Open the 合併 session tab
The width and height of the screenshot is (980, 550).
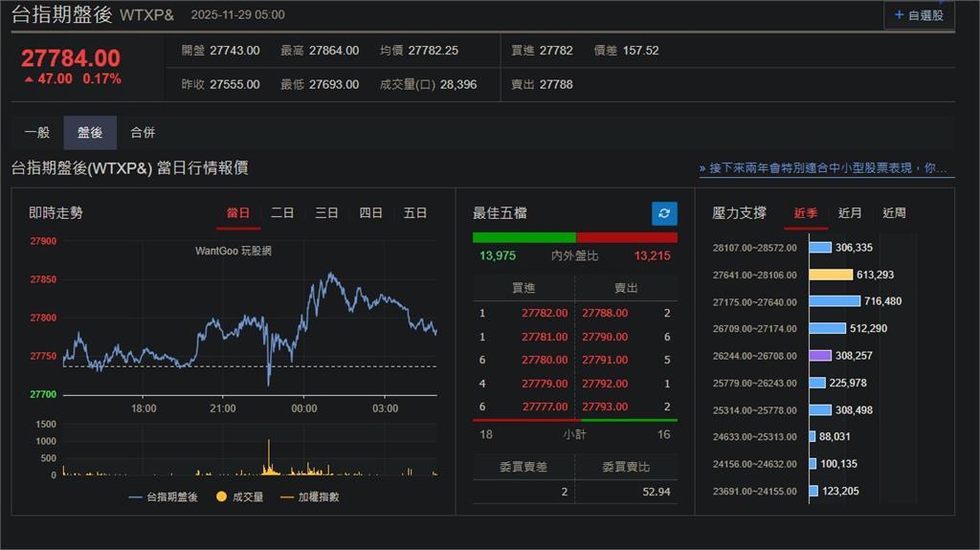point(143,133)
